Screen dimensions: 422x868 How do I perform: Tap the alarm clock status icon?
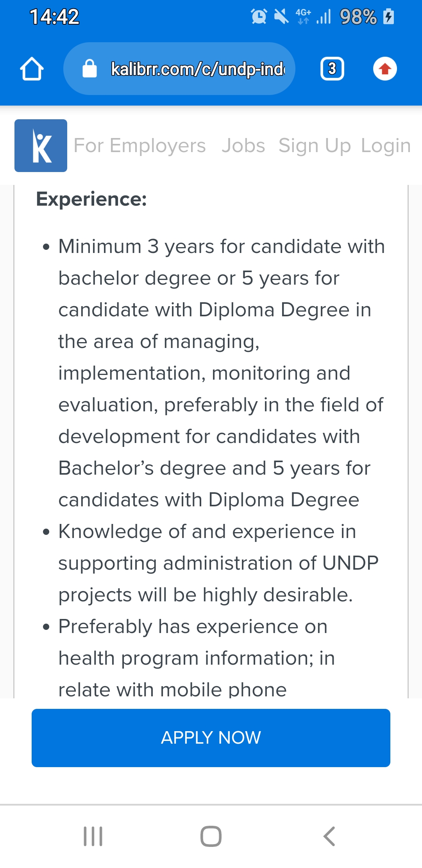[259, 16]
